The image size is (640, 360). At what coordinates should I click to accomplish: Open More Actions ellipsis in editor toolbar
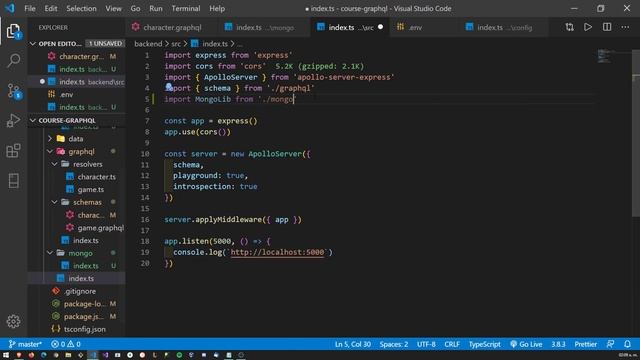625,27
